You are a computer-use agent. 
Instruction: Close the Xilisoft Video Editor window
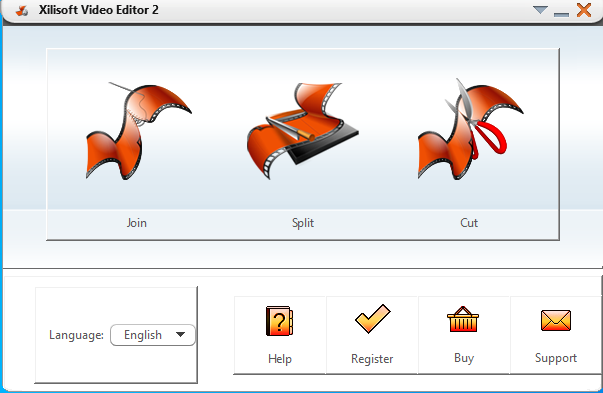pyautogui.click(x=584, y=10)
